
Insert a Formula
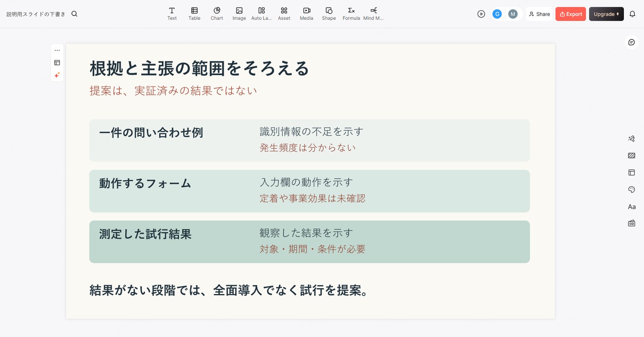[x=352, y=14]
